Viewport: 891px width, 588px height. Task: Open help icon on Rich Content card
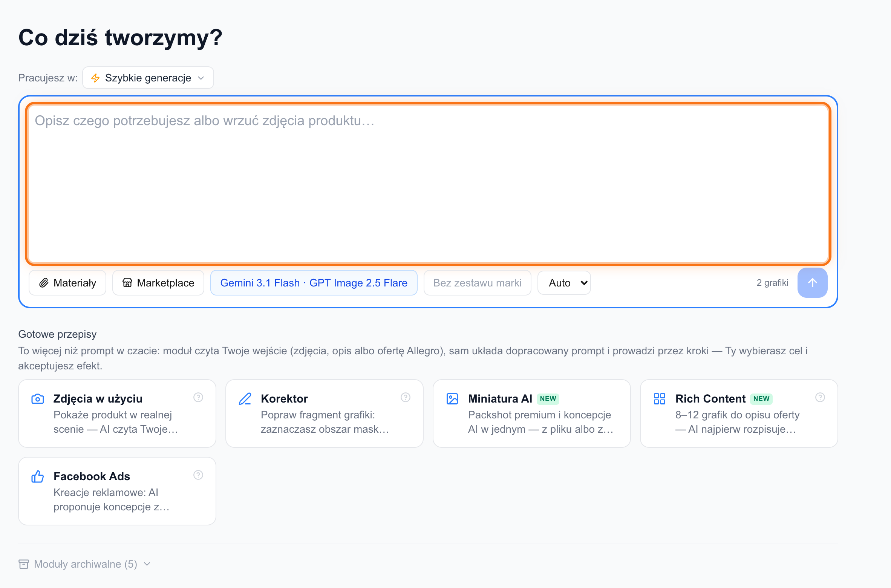tap(820, 397)
